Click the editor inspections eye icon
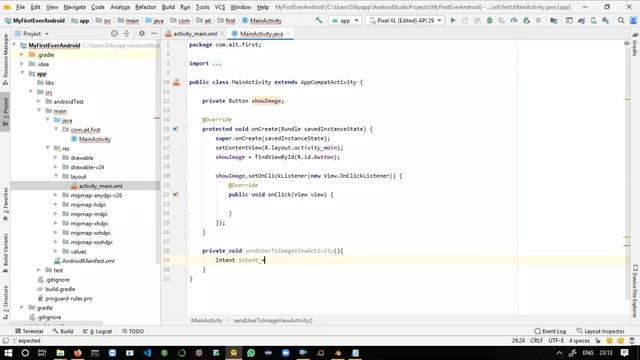Image resolution: width=640 pixels, height=360 pixels. [x=627, y=43]
